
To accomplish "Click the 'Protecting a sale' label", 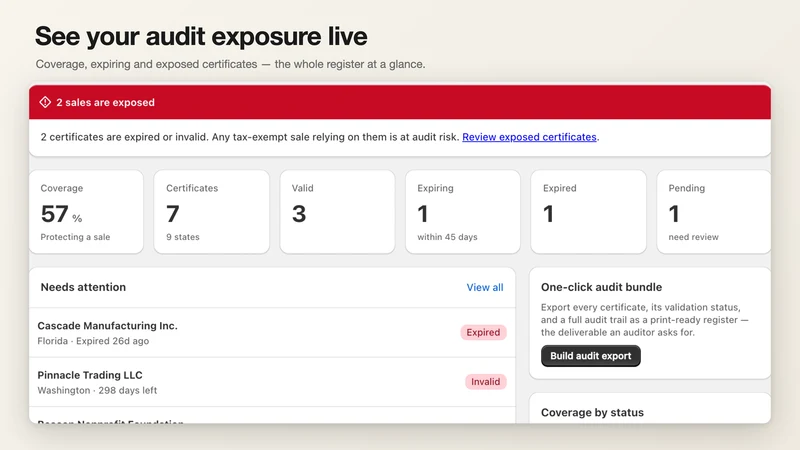I will [75, 237].
